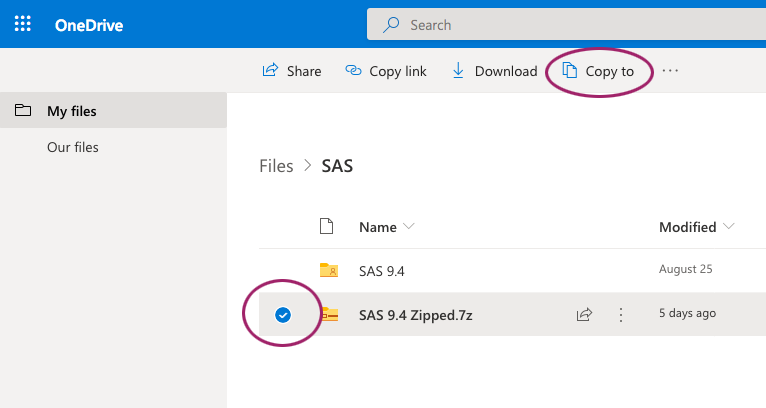Click the share icon on SAS 9.4 Zipped.7z row
766x408 pixels.
coord(584,314)
